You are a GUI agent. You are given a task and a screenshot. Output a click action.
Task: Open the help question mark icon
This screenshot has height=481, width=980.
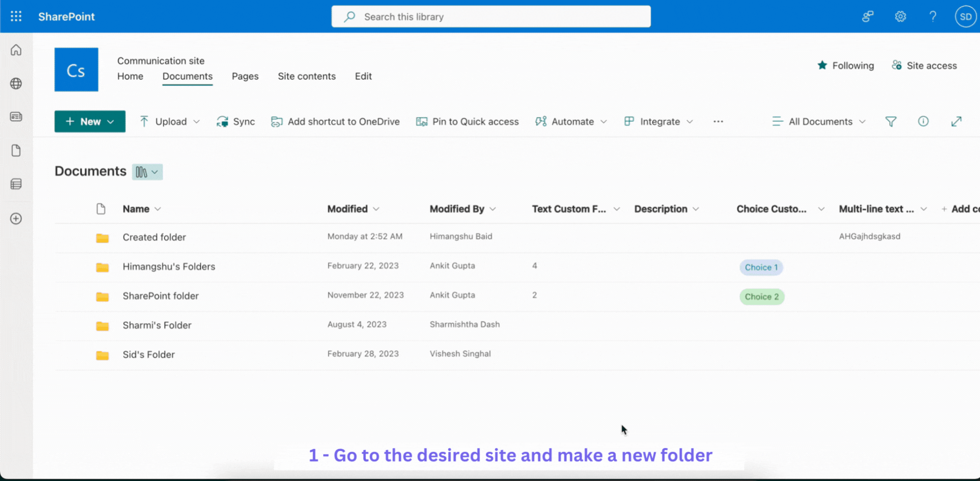click(x=933, y=16)
